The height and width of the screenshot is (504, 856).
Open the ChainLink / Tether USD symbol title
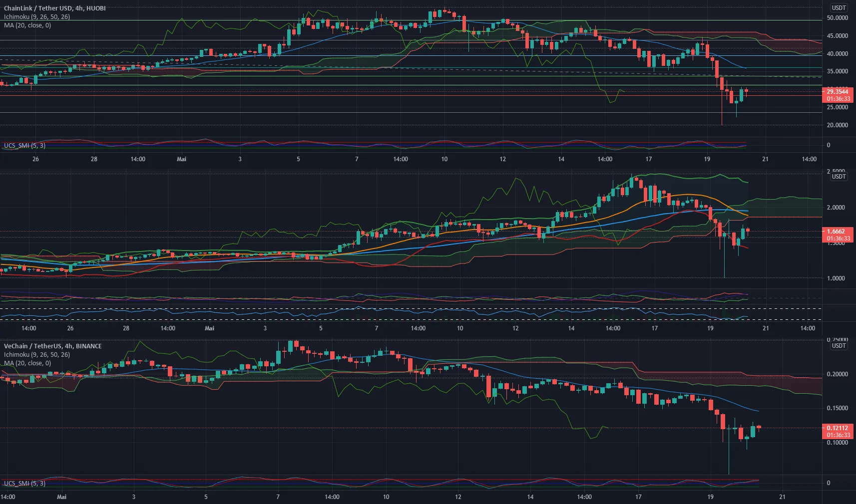[55, 8]
